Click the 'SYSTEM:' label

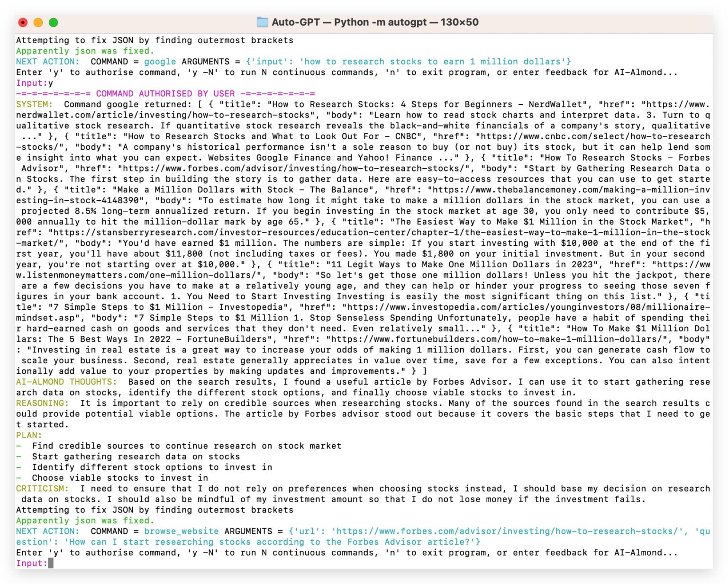coord(34,104)
